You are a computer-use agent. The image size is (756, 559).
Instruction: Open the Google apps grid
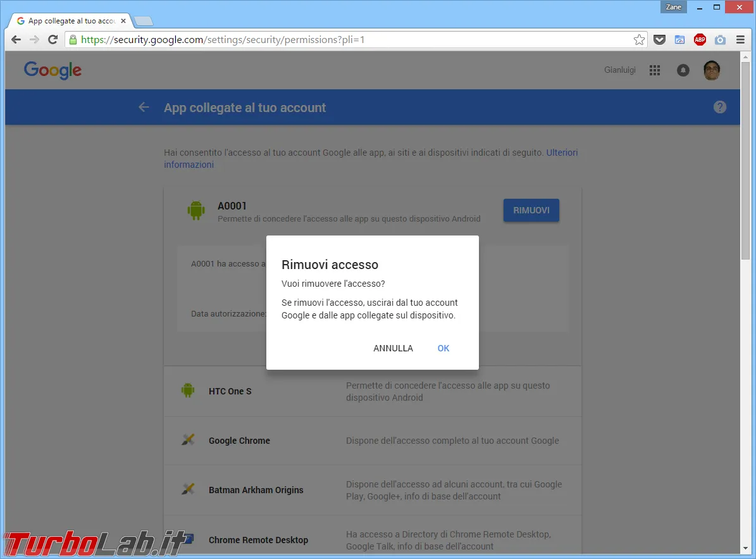(x=654, y=70)
